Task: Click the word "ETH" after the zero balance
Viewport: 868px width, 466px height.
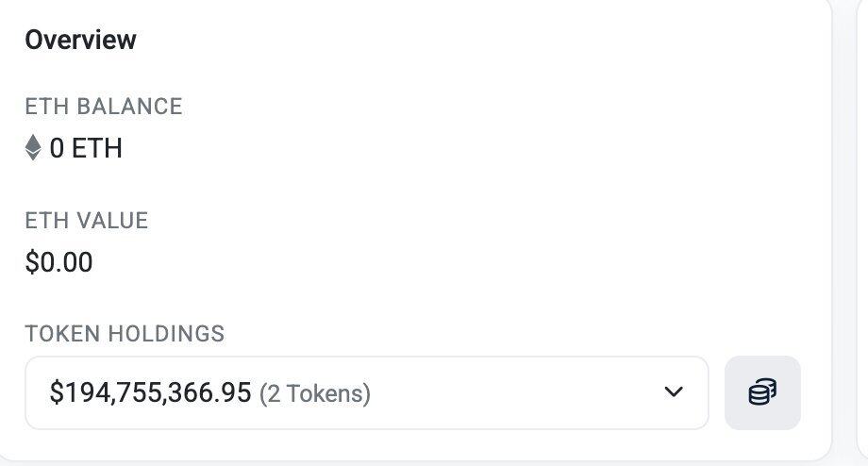Action: [97, 148]
